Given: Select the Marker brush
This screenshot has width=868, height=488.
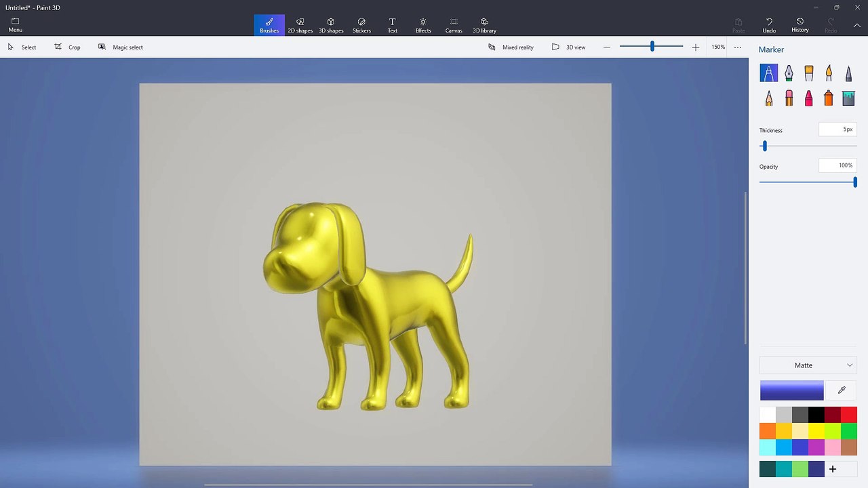Looking at the screenshot, I should tap(768, 73).
